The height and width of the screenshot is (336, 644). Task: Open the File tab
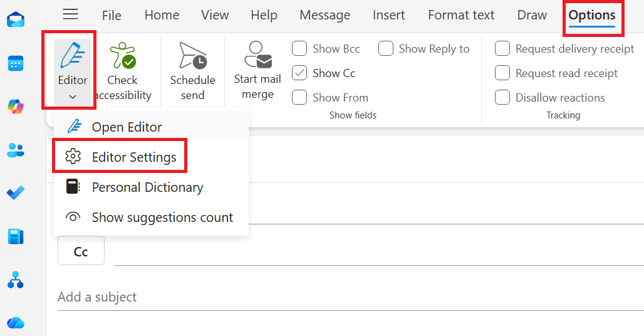112,15
